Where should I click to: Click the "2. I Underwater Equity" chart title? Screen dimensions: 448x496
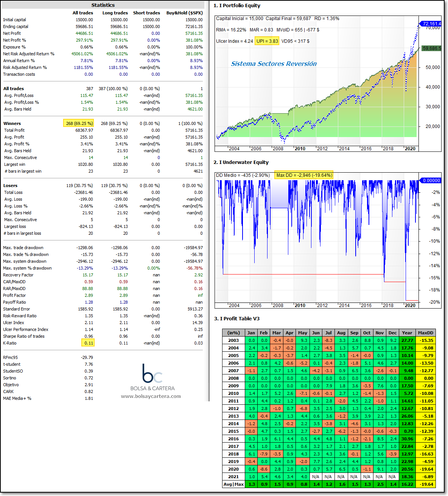241,162
